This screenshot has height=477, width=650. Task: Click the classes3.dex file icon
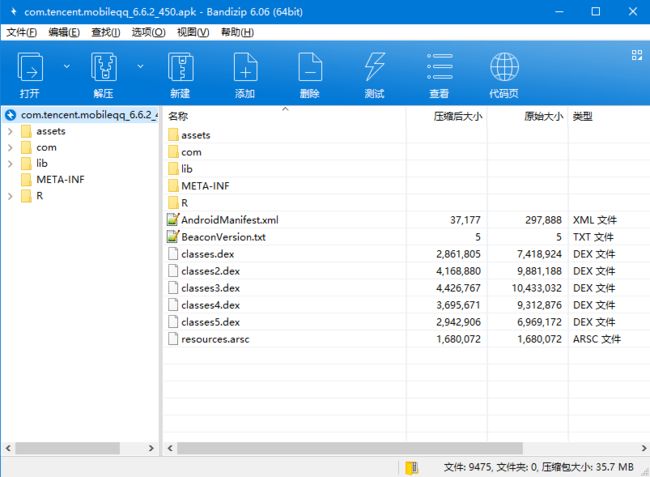(x=173, y=288)
